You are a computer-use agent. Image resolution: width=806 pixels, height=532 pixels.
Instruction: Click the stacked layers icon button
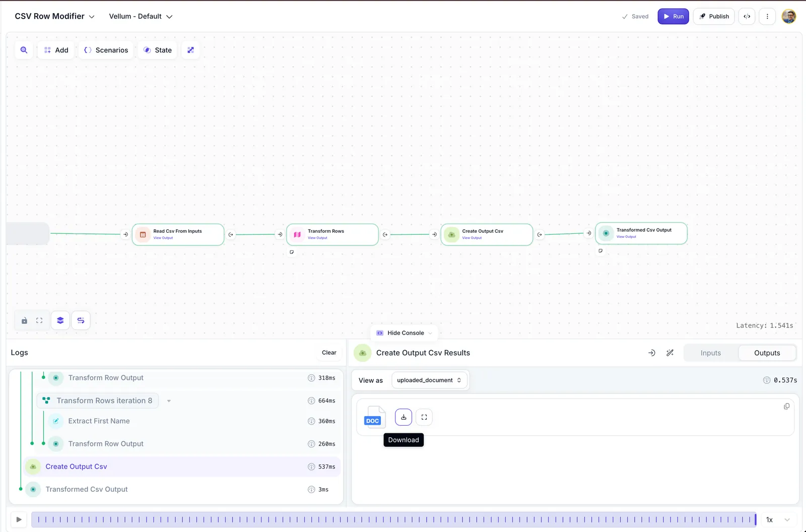(60, 320)
